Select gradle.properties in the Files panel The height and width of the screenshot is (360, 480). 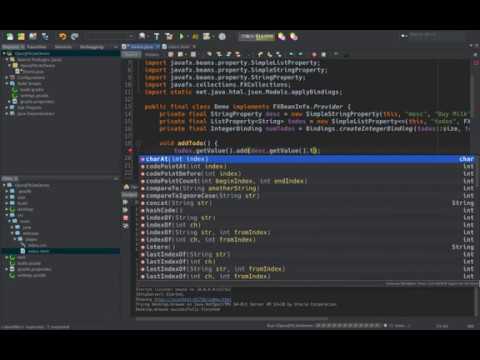(34, 269)
